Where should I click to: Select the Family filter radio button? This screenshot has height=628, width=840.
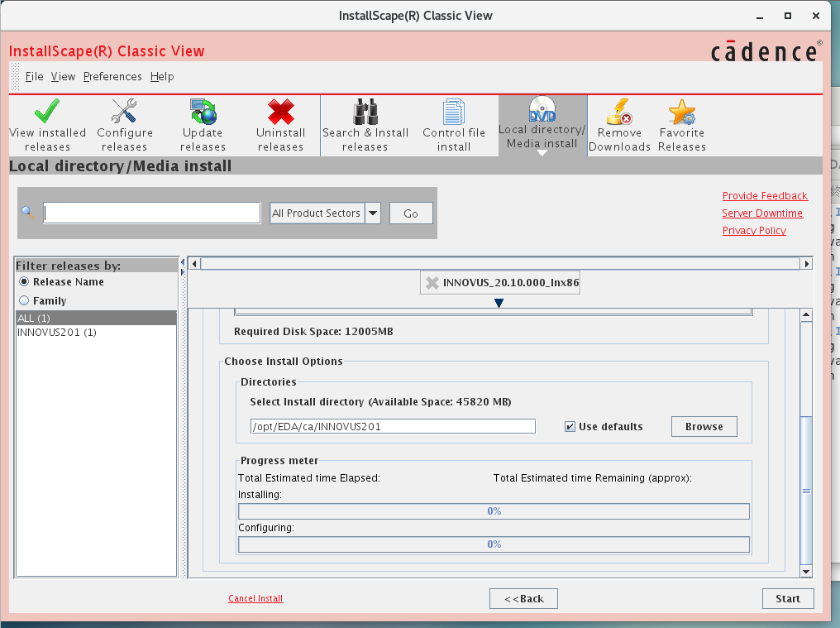click(x=24, y=301)
